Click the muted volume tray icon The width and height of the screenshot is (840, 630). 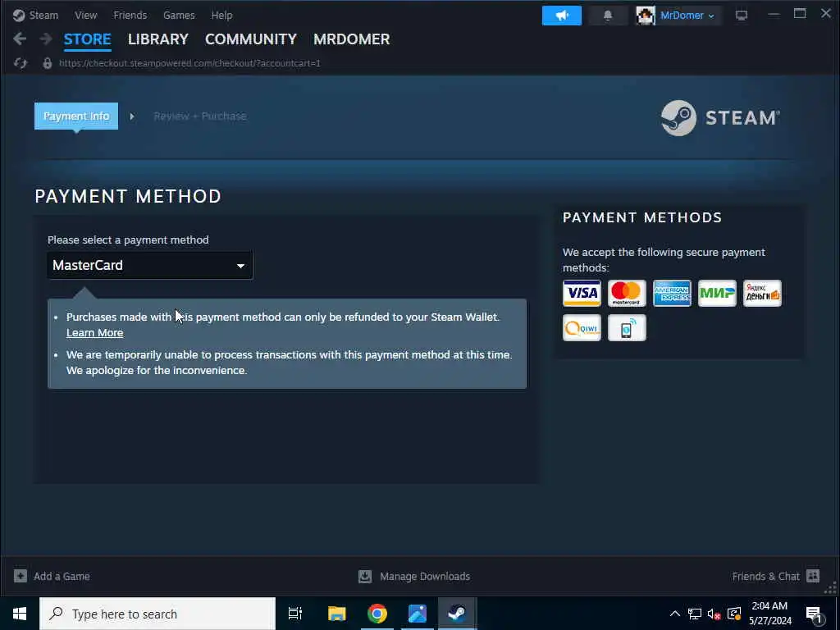714,614
